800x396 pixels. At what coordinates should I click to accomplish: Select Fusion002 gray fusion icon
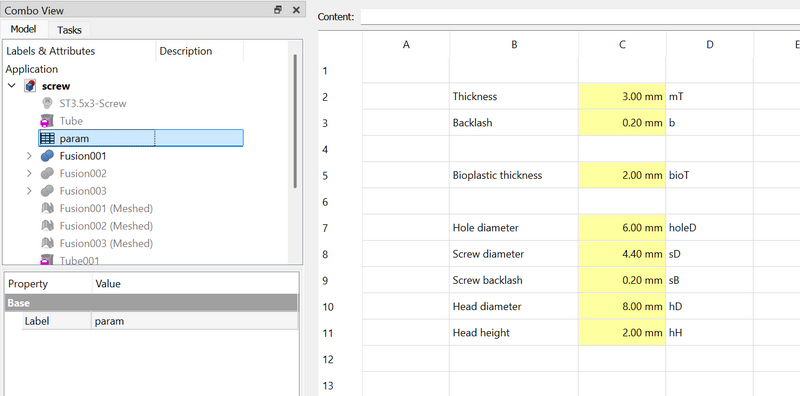click(47, 174)
